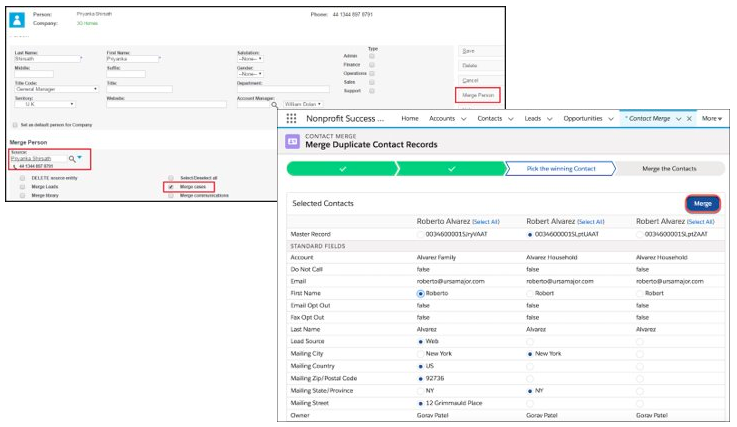The height and width of the screenshot is (427, 737).
Task: Click the blue Merge button
Action: (x=703, y=204)
